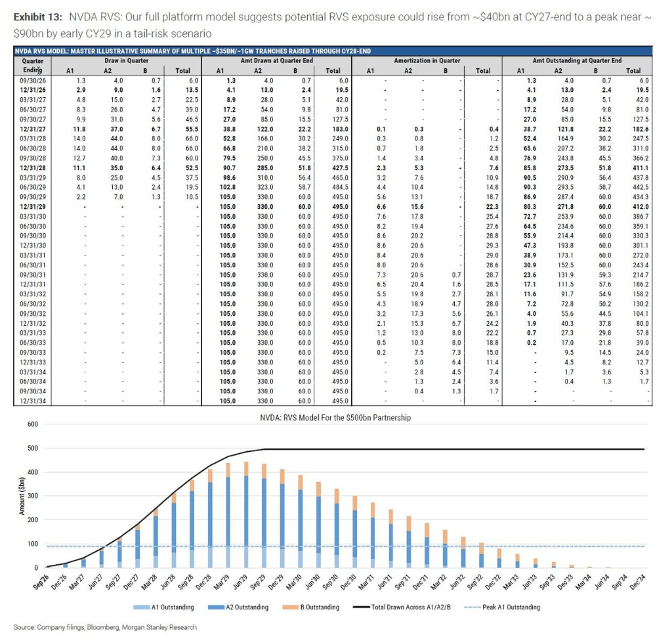Click the 386.7 total outstanding cell
The image size is (672, 639).
[x=640, y=217]
